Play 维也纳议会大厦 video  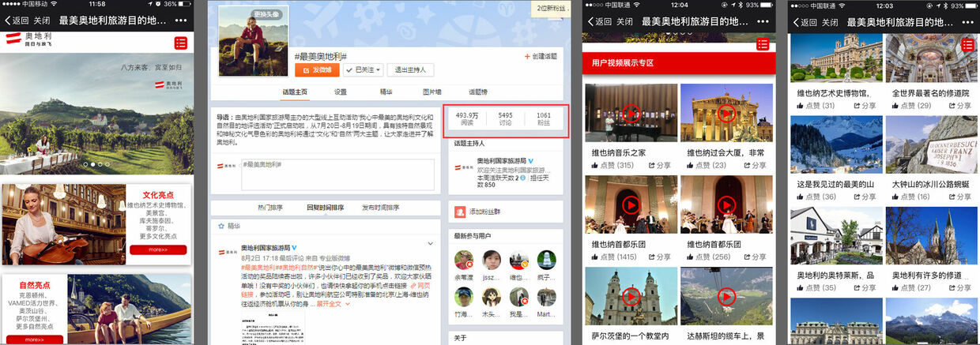726,113
